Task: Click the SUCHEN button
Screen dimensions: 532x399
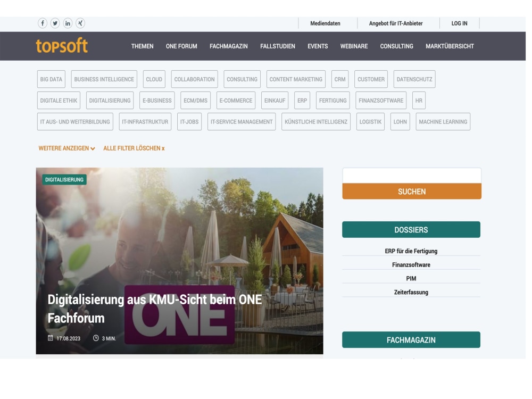Action: coord(412,192)
